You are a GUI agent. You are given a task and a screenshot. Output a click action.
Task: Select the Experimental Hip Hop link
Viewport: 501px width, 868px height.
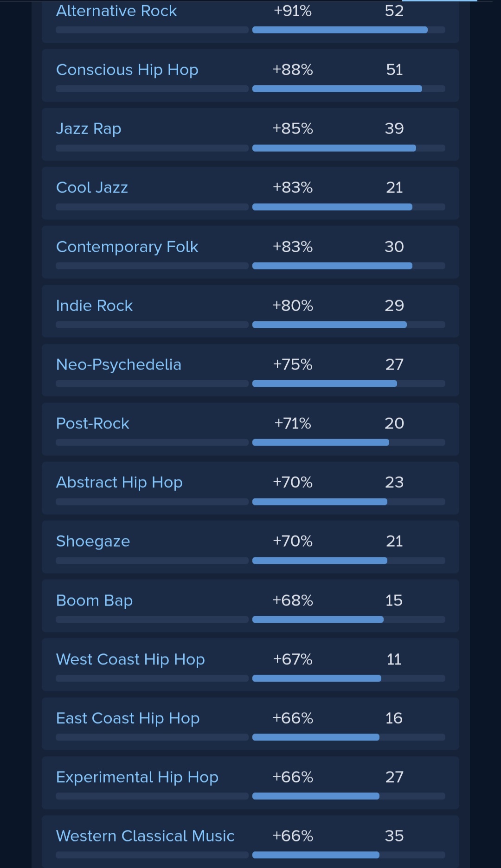tap(137, 777)
